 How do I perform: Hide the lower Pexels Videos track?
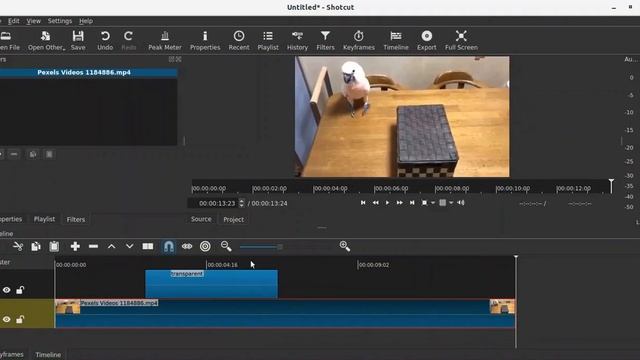[7, 319]
